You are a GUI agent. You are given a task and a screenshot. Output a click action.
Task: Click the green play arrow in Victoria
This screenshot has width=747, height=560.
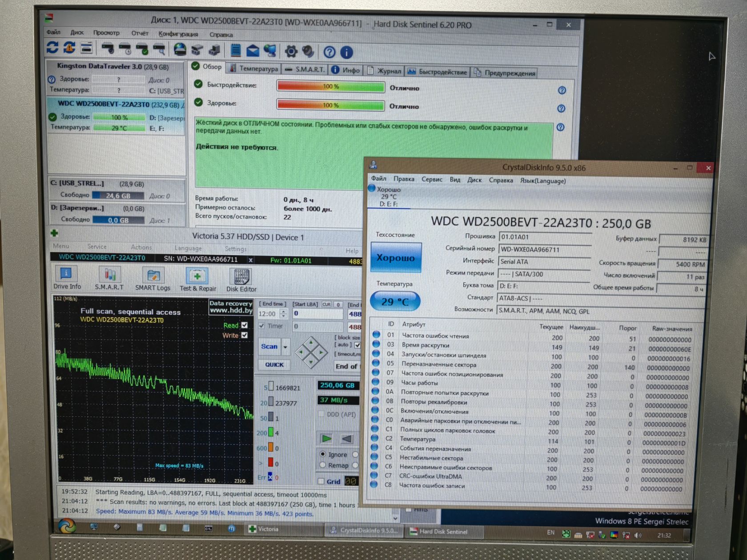point(327,438)
